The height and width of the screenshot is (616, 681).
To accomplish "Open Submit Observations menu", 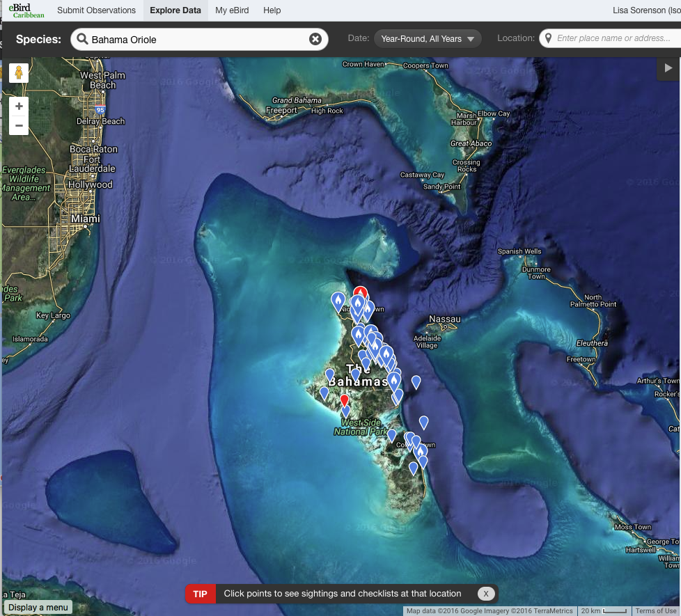I will tap(96, 10).
